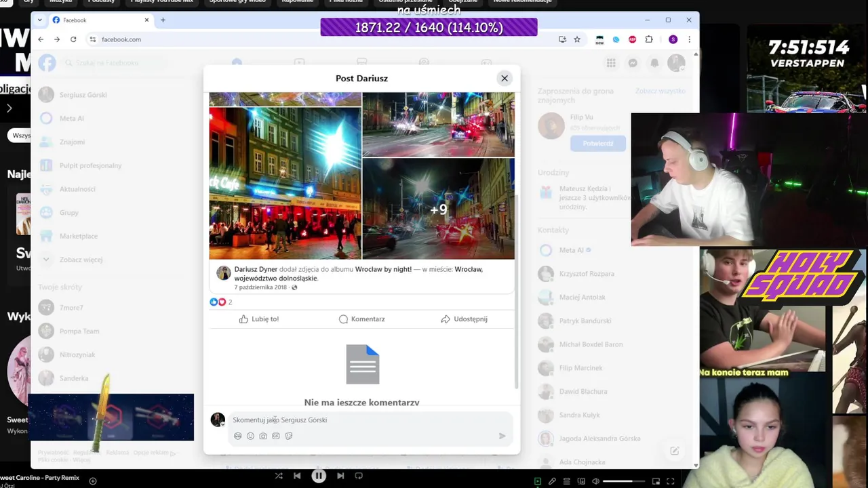This screenshot has height=488, width=868.
Task: Open Znajomi in Facebook sidebar
Action: pyautogui.click(x=71, y=142)
